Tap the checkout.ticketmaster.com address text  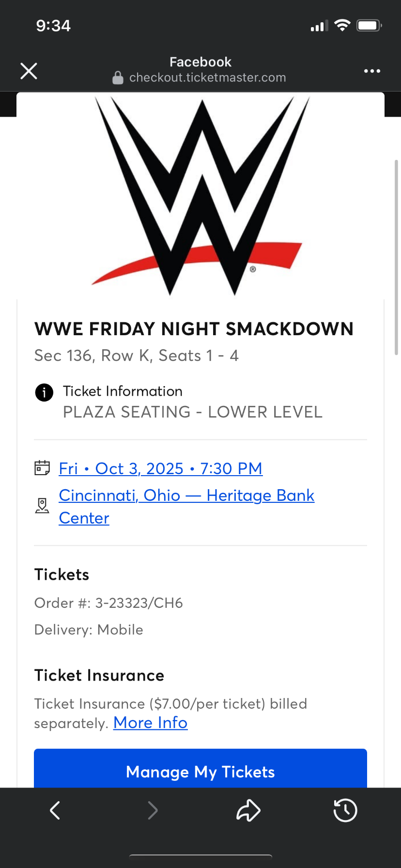(x=207, y=78)
